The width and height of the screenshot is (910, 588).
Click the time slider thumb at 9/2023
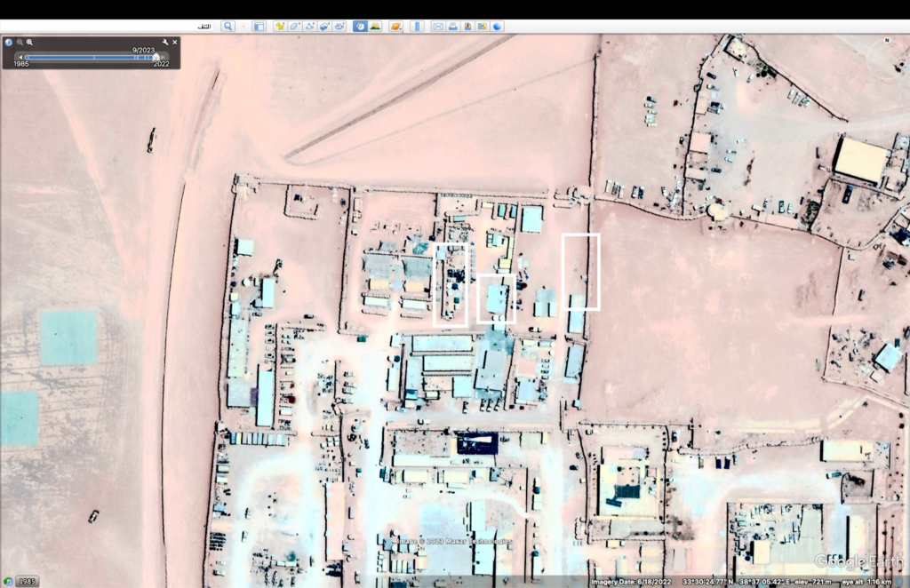tap(156, 57)
